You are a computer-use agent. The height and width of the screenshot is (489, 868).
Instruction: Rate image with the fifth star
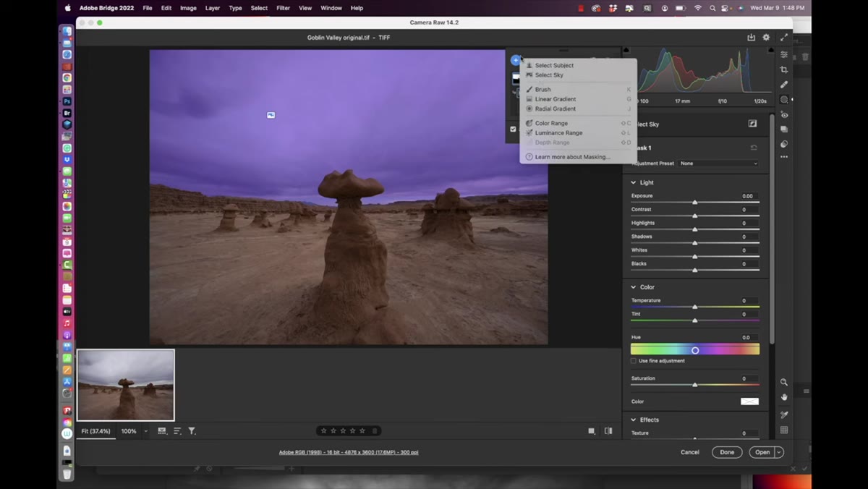(x=362, y=431)
